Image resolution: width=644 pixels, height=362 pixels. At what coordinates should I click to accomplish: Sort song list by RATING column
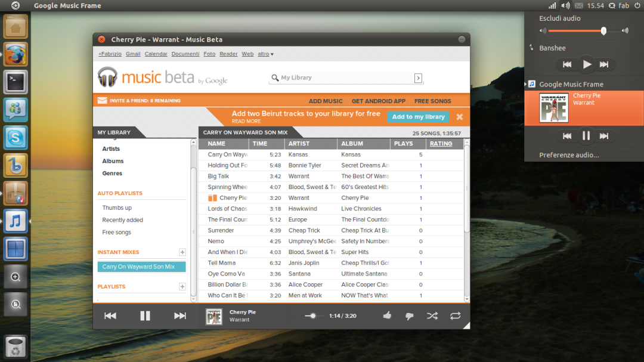click(x=441, y=144)
